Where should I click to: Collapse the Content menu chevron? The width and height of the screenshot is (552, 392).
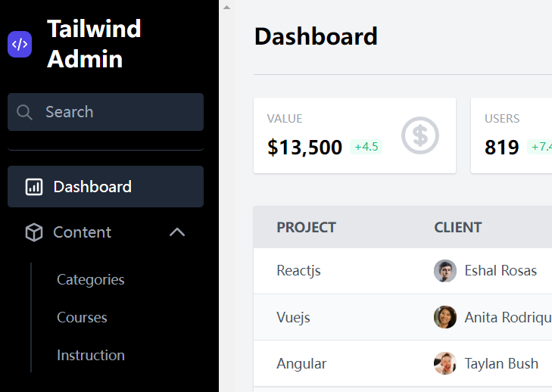(x=177, y=232)
